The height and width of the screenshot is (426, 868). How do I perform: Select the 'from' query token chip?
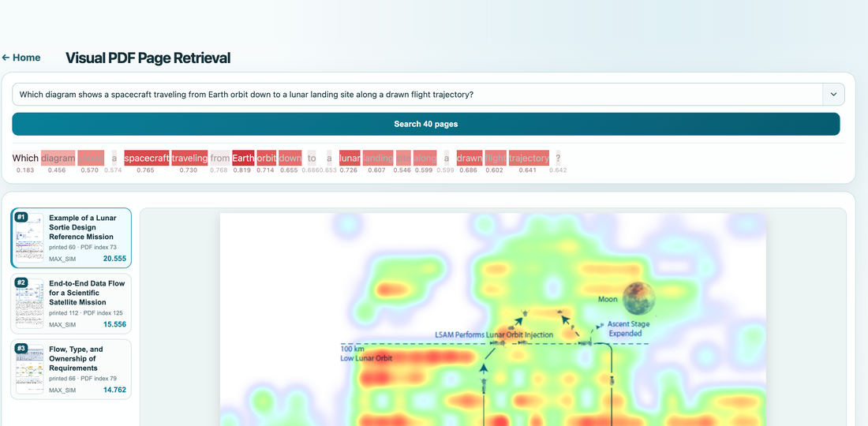(220, 159)
